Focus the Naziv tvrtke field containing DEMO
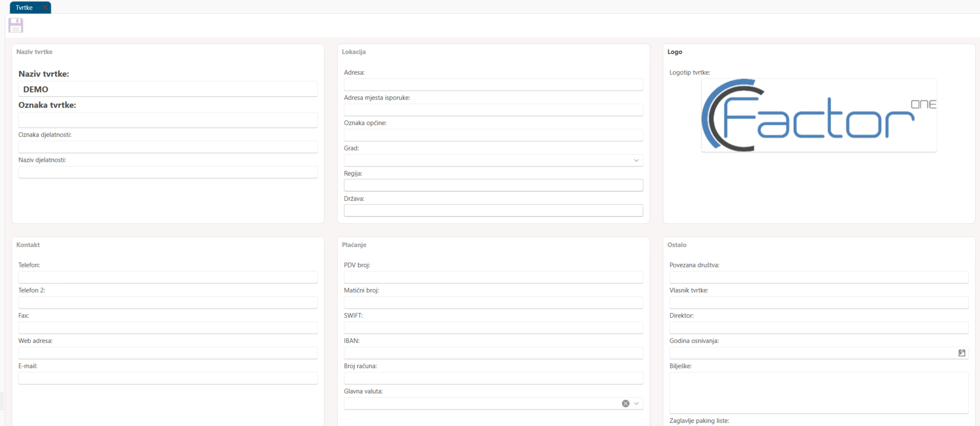980x426 pixels. [168, 89]
